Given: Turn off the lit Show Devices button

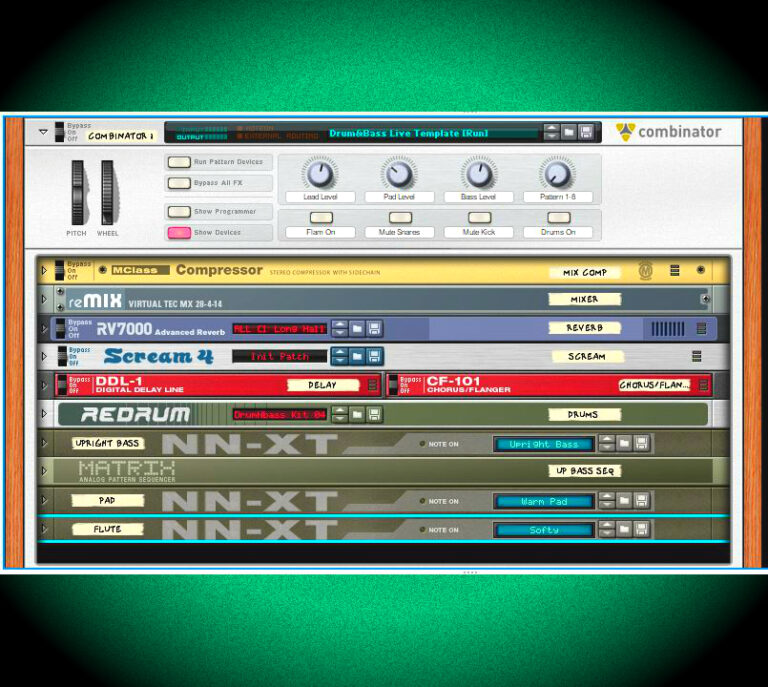Looking at the screenshot, I should pyautogui.click(x=179, y=233).
